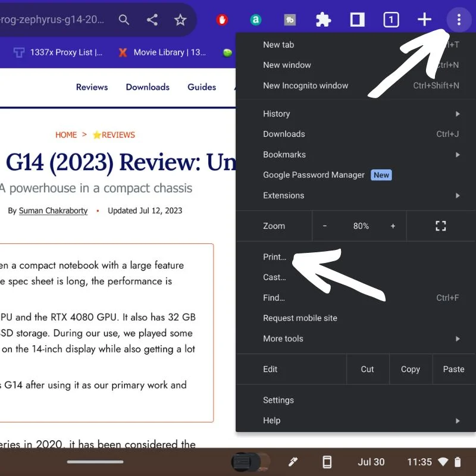
Task: Click the plus new tab icon
Action: (x=424, y=20)
